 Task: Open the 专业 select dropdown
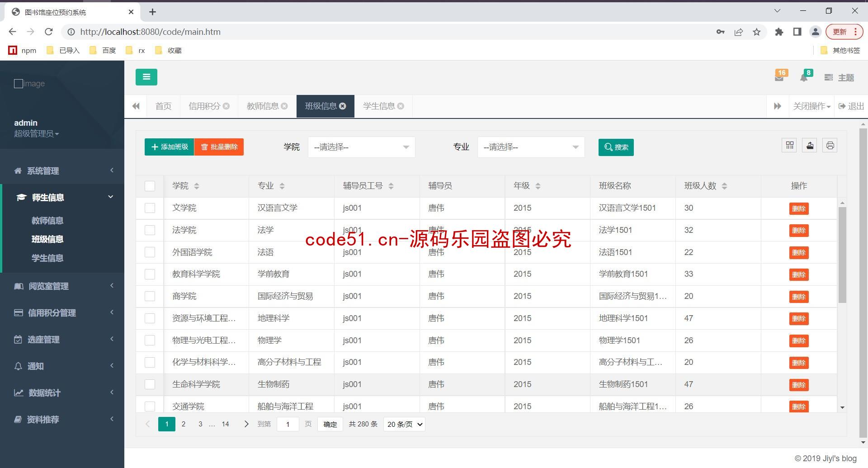pos(531,147)
